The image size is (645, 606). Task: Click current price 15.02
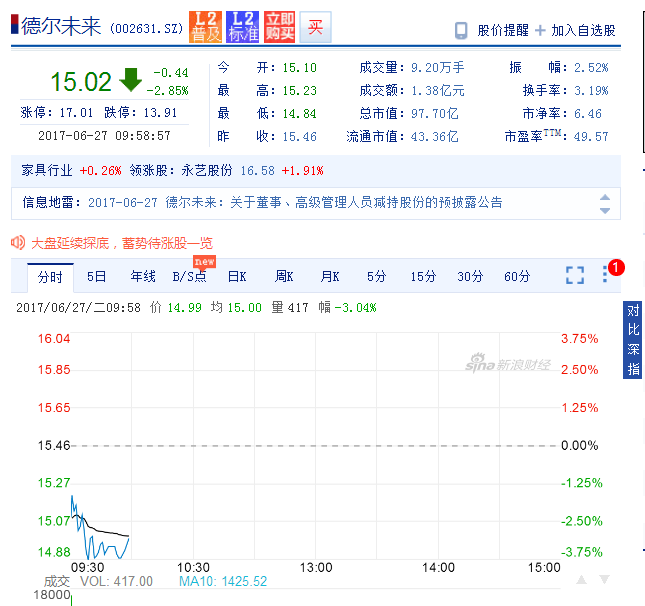click(x=81, y=81)
